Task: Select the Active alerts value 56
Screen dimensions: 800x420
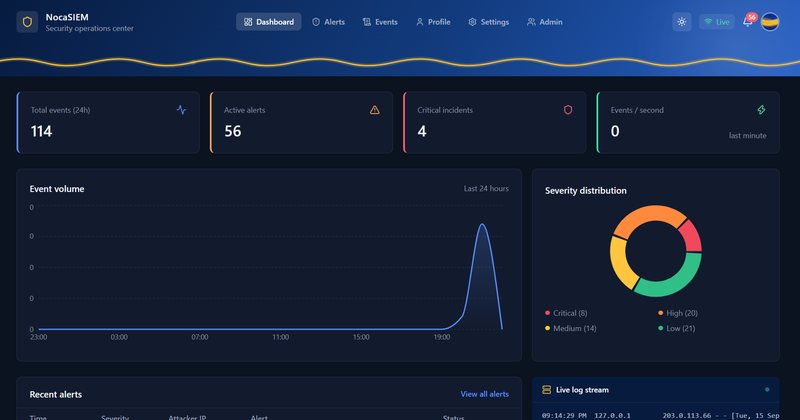Action: click(x=233, y=131)
